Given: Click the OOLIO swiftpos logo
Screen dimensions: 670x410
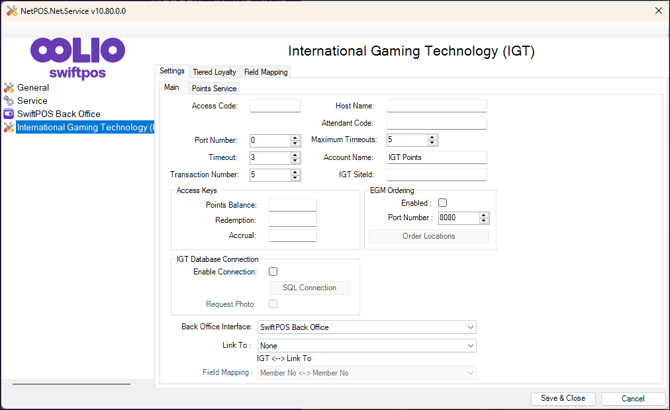Looking at the screenshot, I should 77,58.
